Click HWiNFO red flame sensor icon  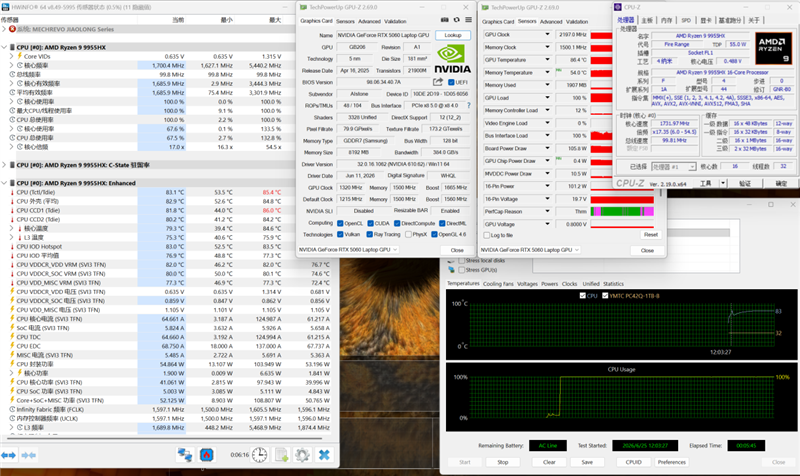(207, 455)
